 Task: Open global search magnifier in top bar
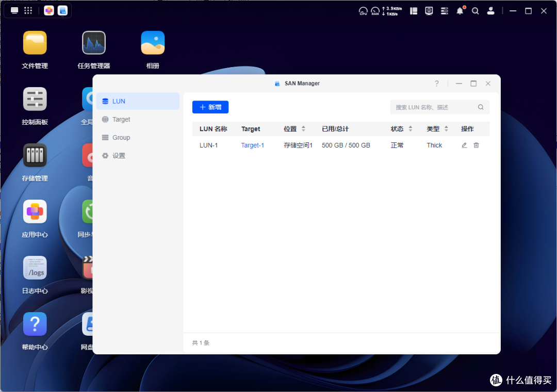click(x=476, y=11)
